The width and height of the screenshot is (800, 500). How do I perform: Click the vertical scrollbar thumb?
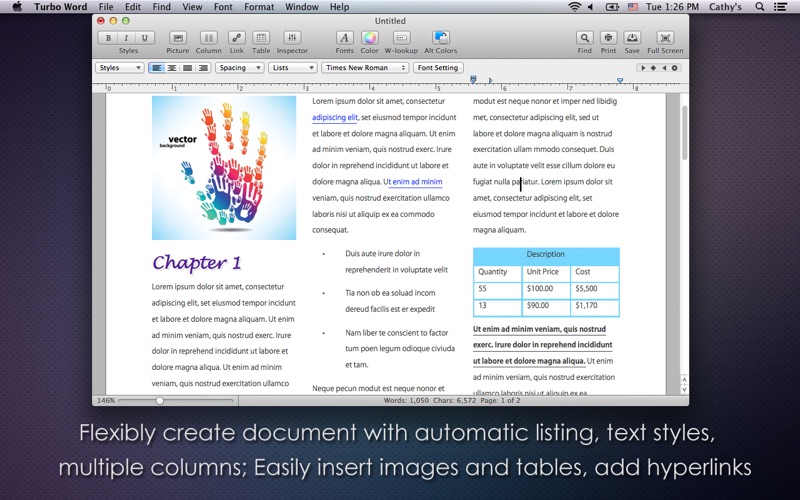point(684,132)
